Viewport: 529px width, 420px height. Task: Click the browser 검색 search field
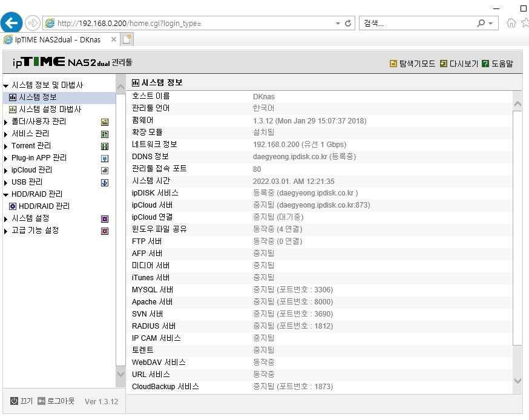pos(418,23)
